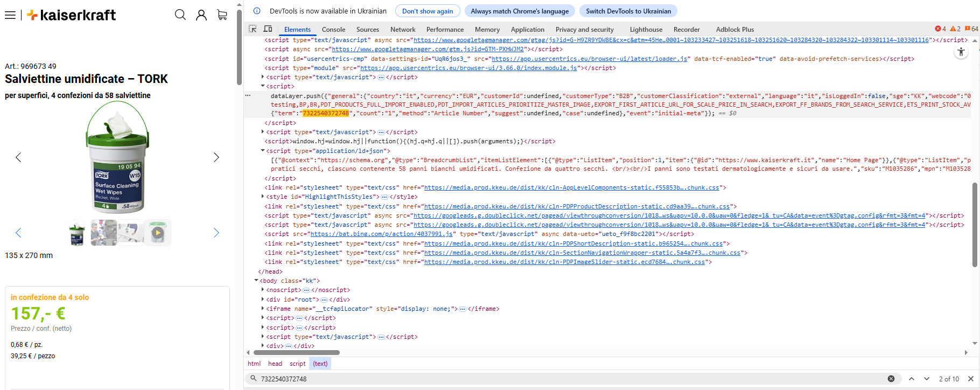Open the AppLevelComponents-static stylesheet link
This screenshot has width=980, height=390.
tap(571, 187)
